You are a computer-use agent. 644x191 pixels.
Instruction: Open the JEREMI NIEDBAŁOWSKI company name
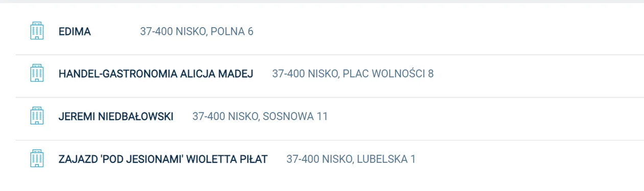(116, 116)
